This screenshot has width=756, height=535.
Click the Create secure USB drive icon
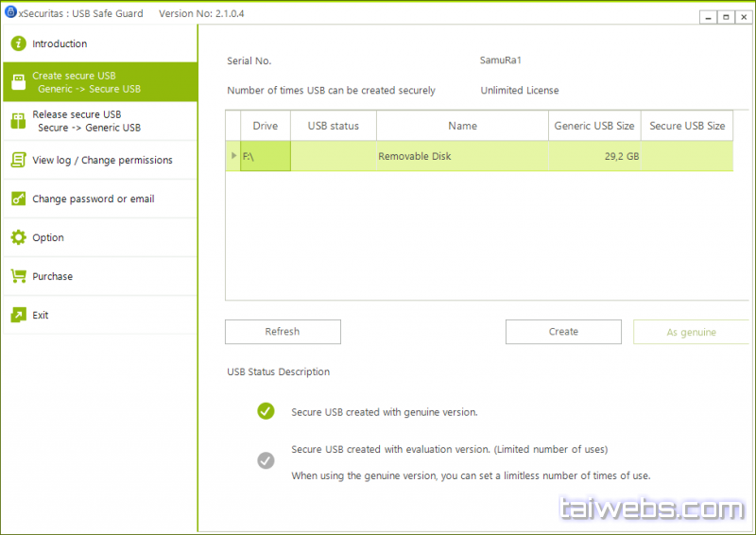tap(18, 82)
